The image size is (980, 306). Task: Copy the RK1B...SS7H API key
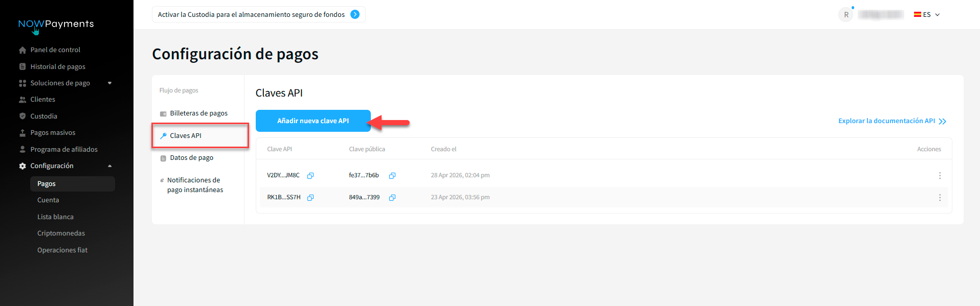point(310,198)
